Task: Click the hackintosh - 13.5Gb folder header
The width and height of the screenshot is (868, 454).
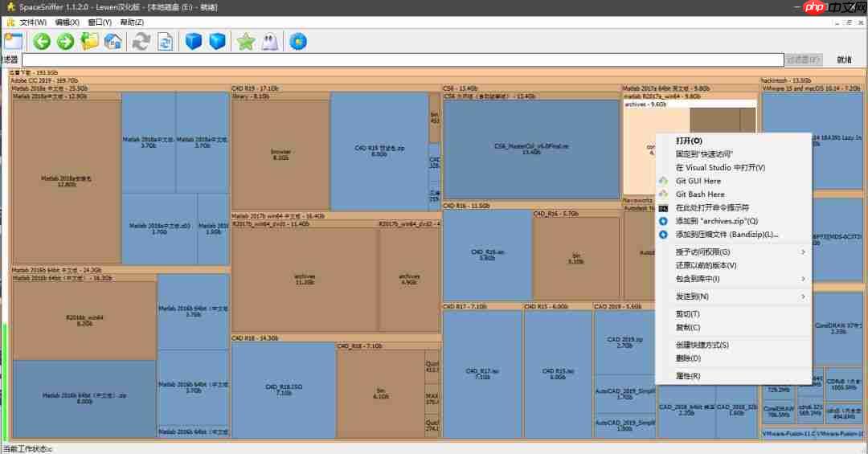Action: coord(786,80)
